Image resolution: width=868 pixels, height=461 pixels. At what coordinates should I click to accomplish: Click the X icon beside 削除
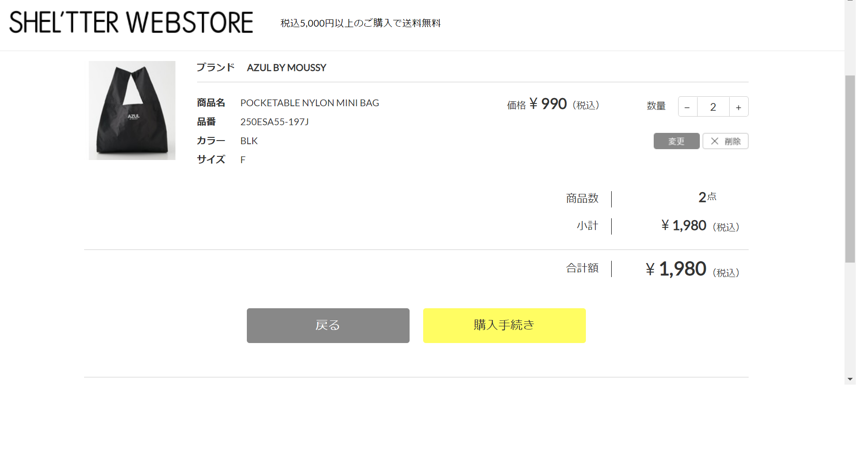click(x=715, y=141)
